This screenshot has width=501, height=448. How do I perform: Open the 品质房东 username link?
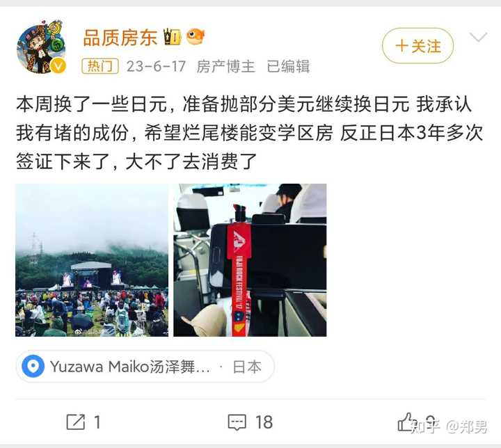point(120,38)
